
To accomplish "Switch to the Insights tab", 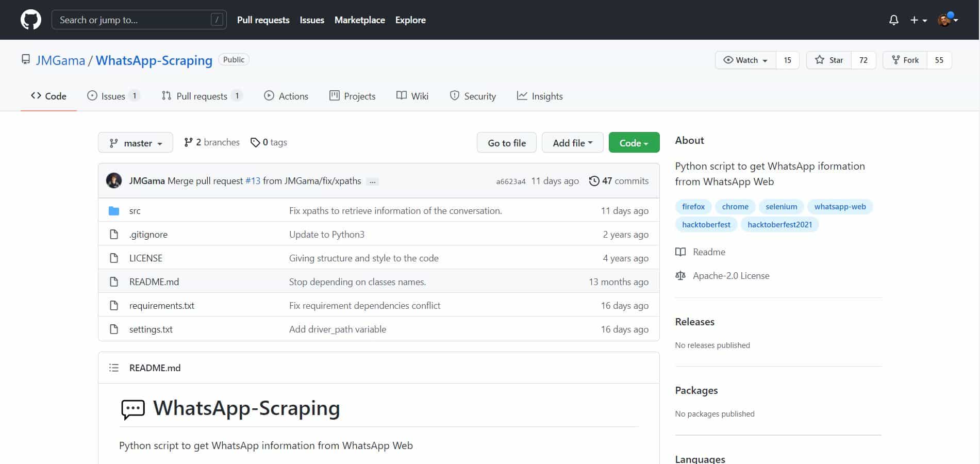I will (x=540, y=96).
